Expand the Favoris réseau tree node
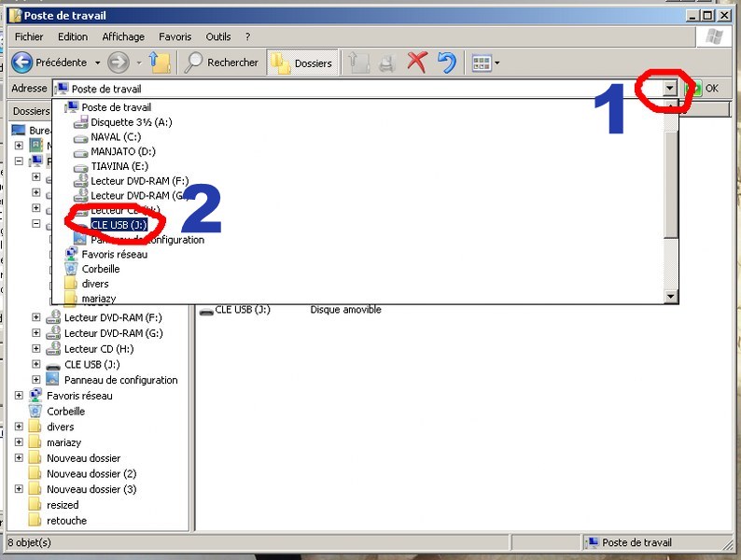 (x=20, y=396)
